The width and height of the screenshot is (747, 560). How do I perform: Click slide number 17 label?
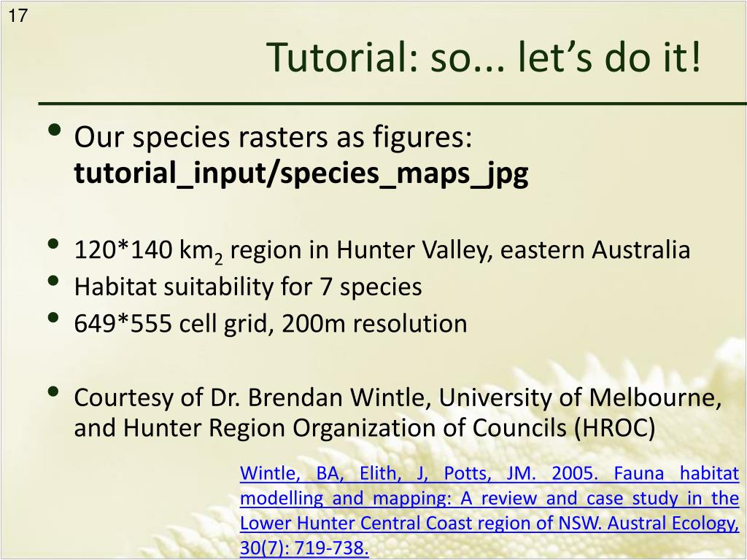click(x=18, y=16)
